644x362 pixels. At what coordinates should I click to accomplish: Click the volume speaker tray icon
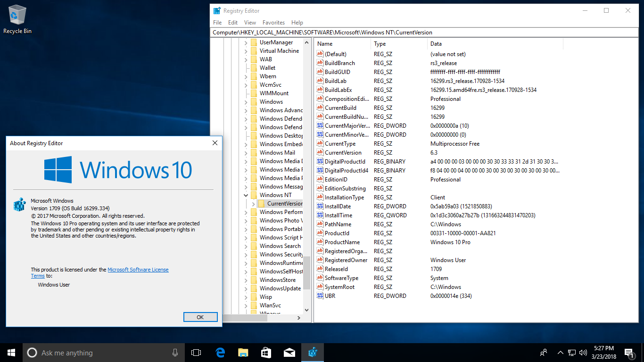tap(583, 353)
